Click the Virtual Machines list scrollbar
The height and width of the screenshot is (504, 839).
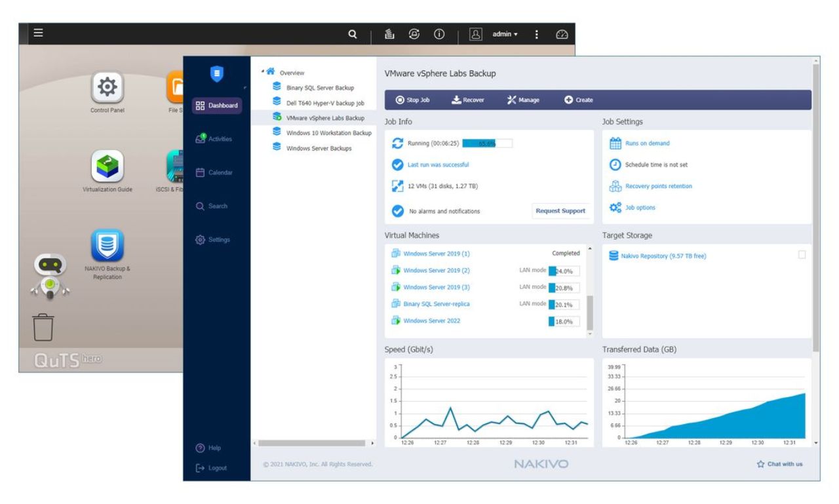(589, 312)
